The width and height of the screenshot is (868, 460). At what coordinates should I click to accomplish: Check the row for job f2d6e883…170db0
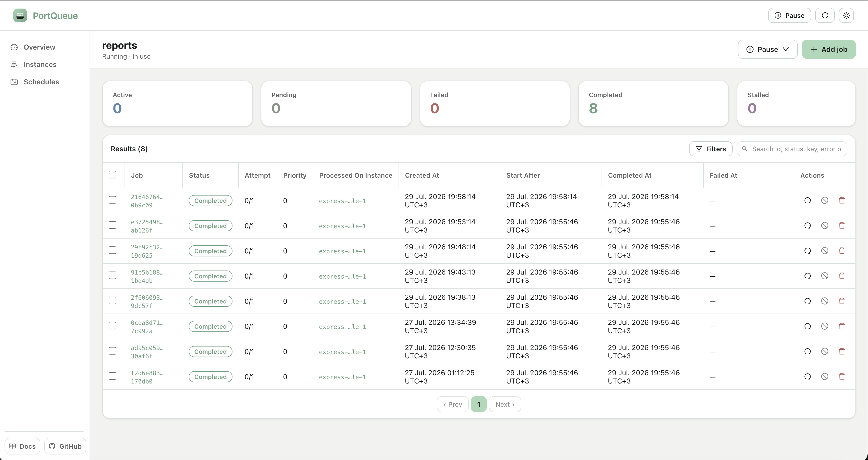112,376
